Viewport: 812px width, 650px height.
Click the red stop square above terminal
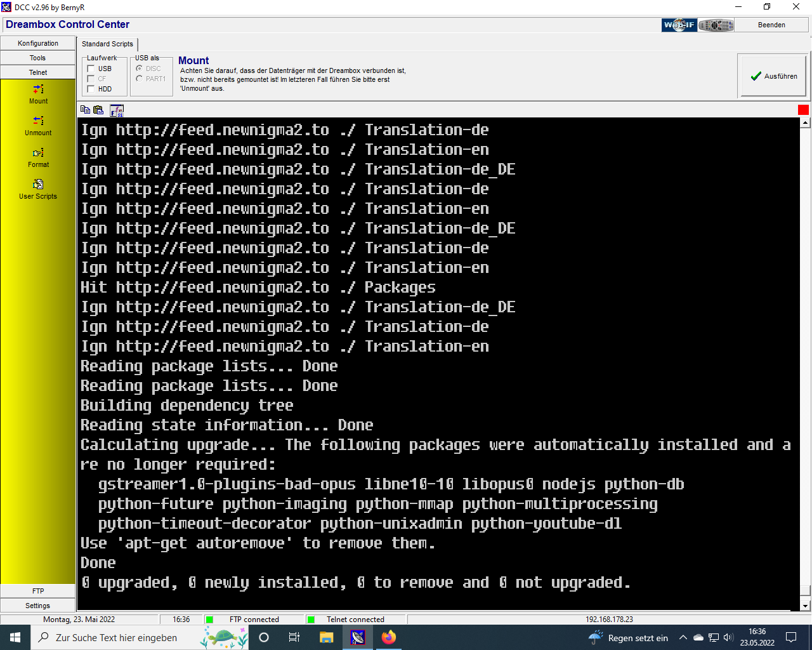803,110
